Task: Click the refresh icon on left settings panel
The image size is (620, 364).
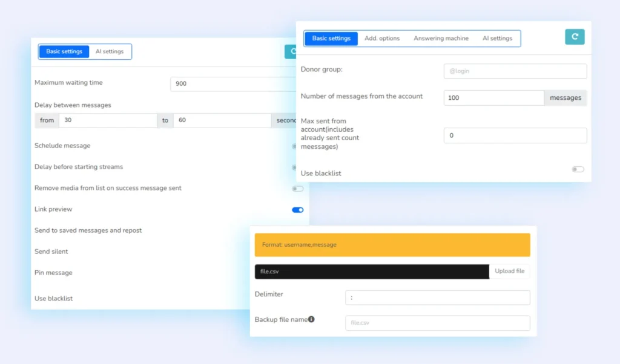Action: point(291,52)
